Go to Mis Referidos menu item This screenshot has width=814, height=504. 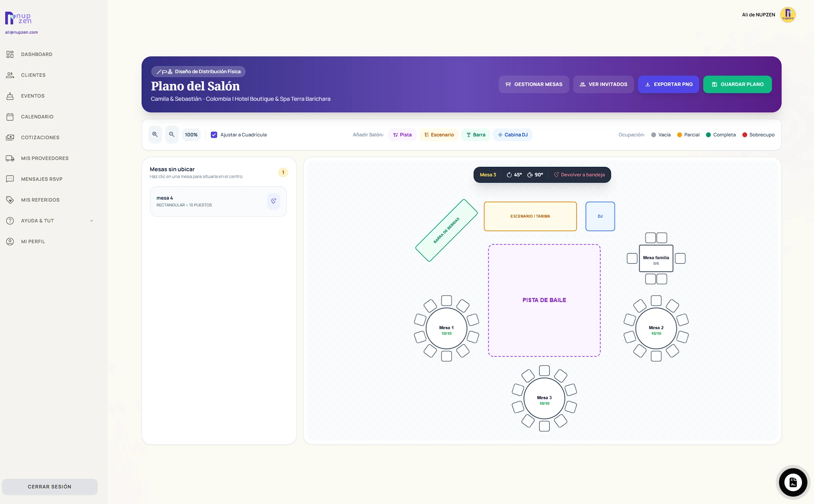coord(40,200)
